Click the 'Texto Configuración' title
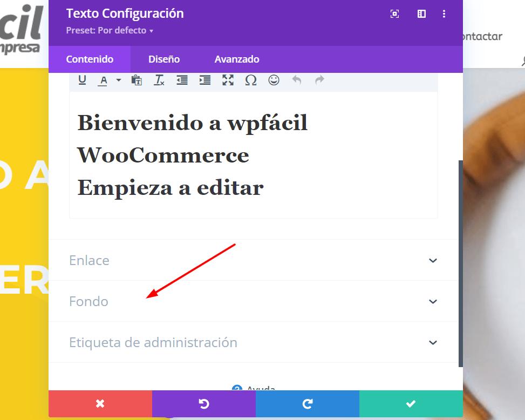Viewport: 525px width, 420px height. tap(125, 13)
